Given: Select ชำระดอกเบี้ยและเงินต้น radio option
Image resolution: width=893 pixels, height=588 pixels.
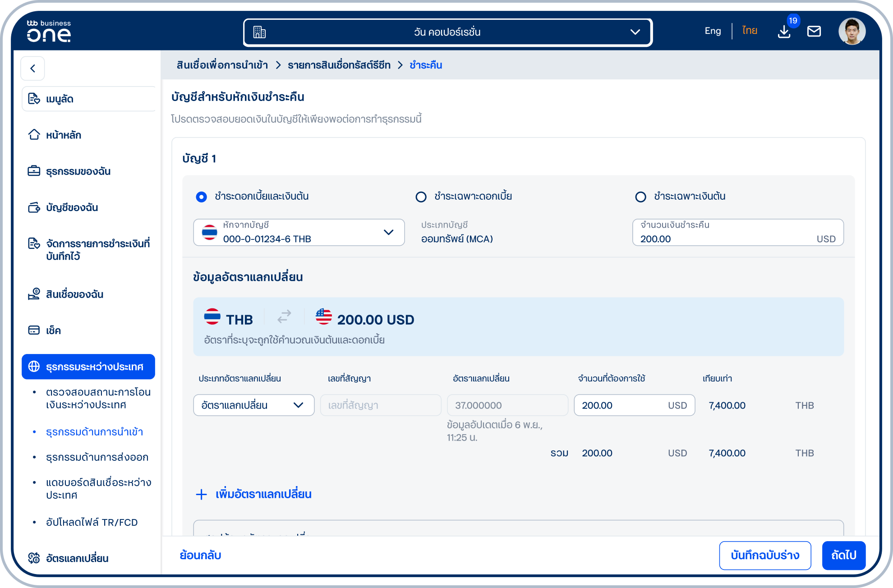Looking at the screenshot, I should (201, 197).
